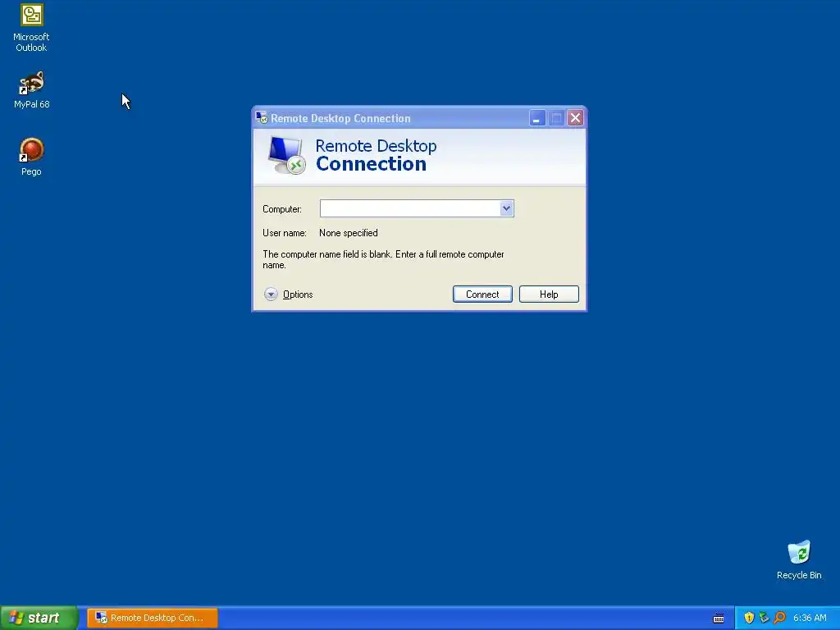The width and height of the screenshot is (840, 630).
Task: Click the 'None specified' user name text
Action: click(348, 233)
